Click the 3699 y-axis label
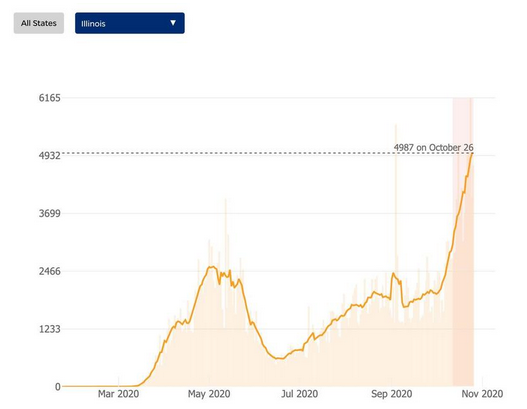Screen dimensions: 527x409 point(49,213)
